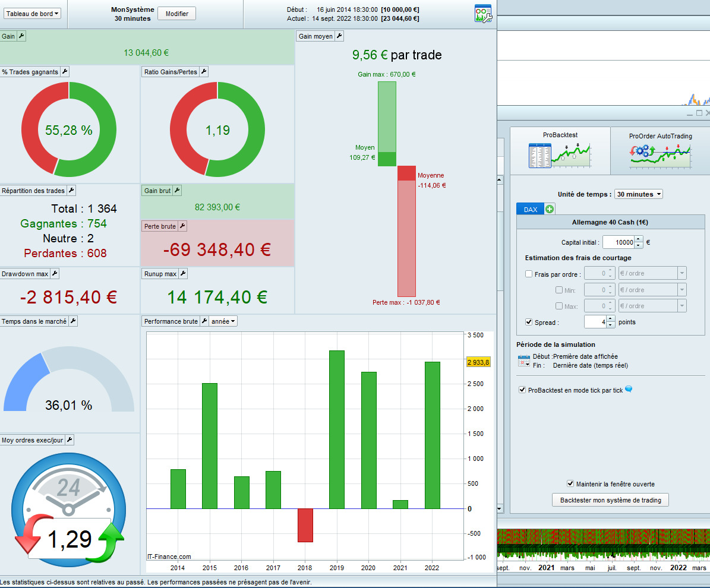Viewport: 710px width, 588px height.
Task: Click the 2 933,8 yellow axis label
Action: pos(478,362)
